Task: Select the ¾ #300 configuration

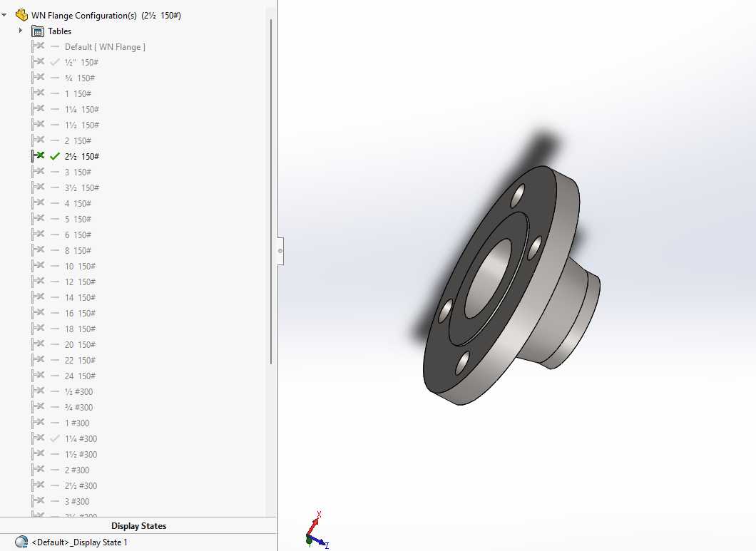Action: pos(78,407)
